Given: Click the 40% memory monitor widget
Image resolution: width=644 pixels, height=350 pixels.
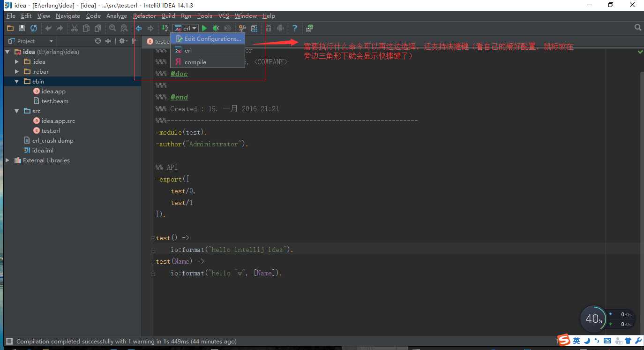Looking at the screenshot, I should pyautogui.click(x=593, y=319).
